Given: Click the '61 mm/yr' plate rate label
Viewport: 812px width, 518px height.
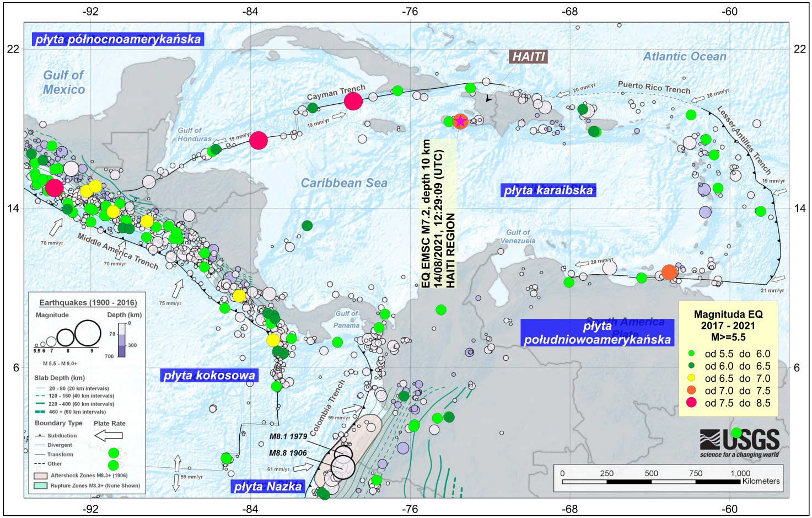Looking at the screenshot, I should click(x=278, y=469).
